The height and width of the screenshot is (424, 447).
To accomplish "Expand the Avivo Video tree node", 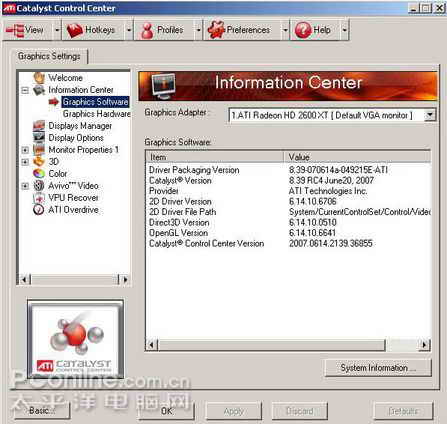I will 25,186.
